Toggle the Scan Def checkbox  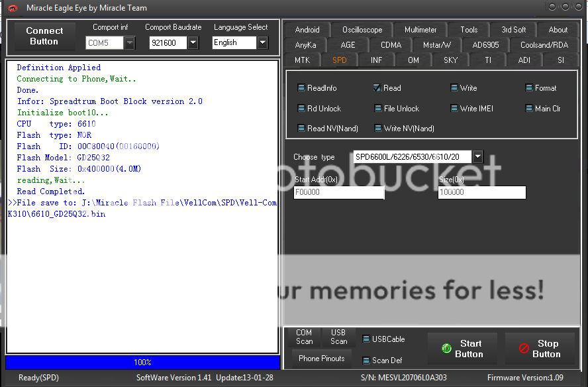pyautogui.click(x=366, y=360)
